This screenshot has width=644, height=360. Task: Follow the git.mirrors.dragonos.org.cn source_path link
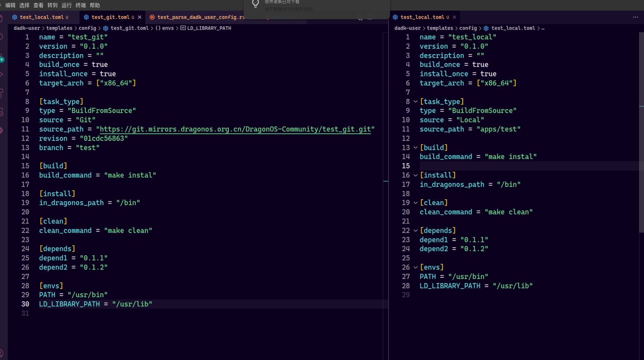[235, 129]
